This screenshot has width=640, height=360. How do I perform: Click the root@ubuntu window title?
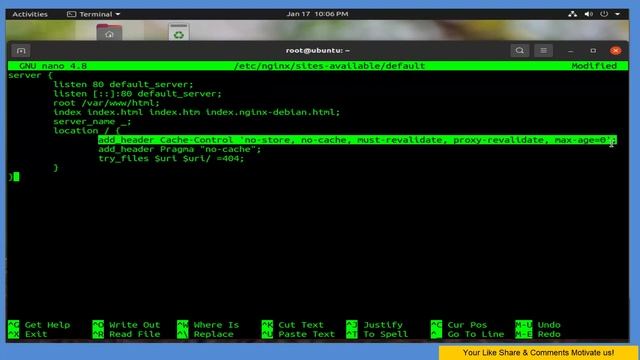318,51
